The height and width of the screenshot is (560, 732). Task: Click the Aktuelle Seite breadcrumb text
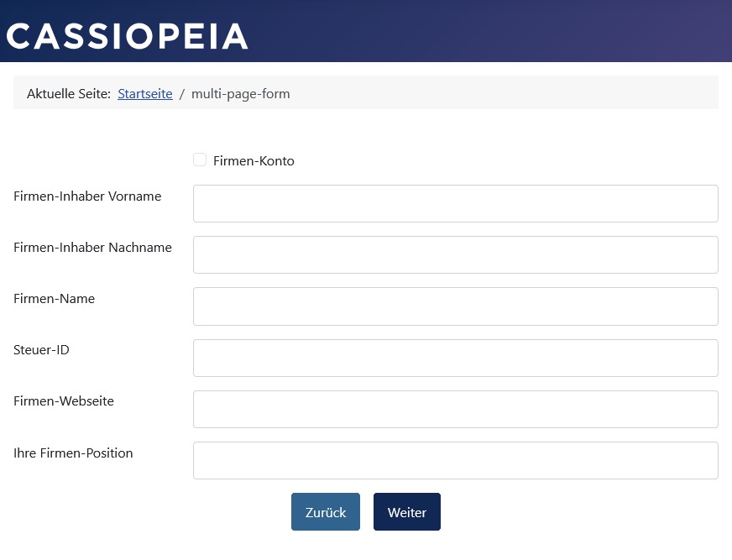pos(69,94)
